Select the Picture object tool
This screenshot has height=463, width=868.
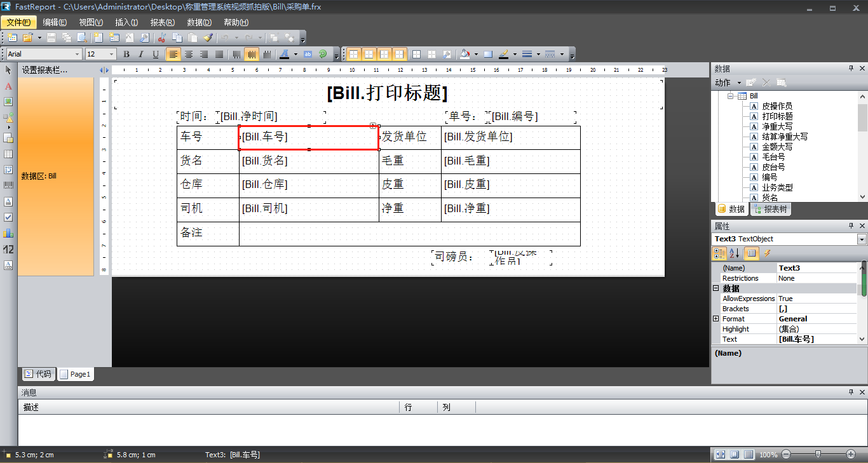coord(8,102)
